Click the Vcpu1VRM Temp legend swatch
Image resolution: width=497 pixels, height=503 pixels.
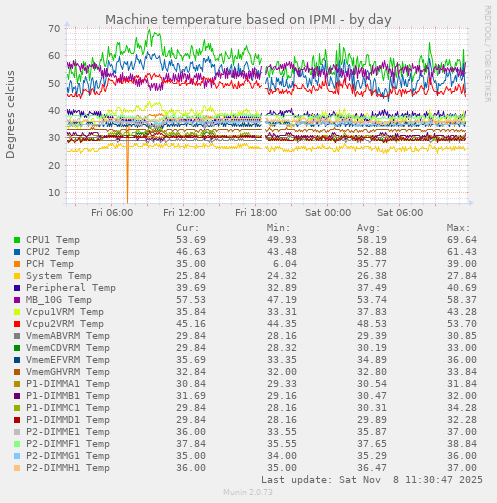(x=17, y=312)
